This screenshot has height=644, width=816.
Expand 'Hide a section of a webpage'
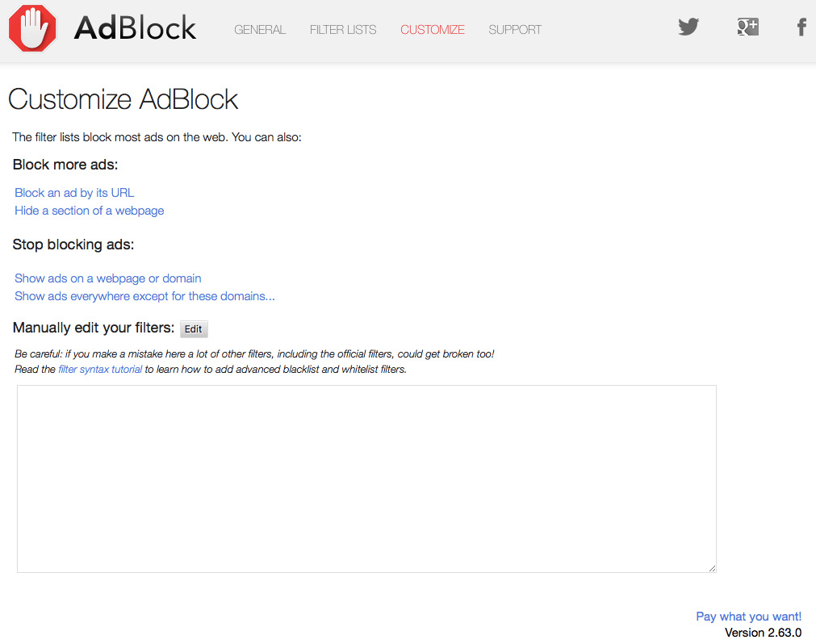pyautogui.click(x=89, y=211)
